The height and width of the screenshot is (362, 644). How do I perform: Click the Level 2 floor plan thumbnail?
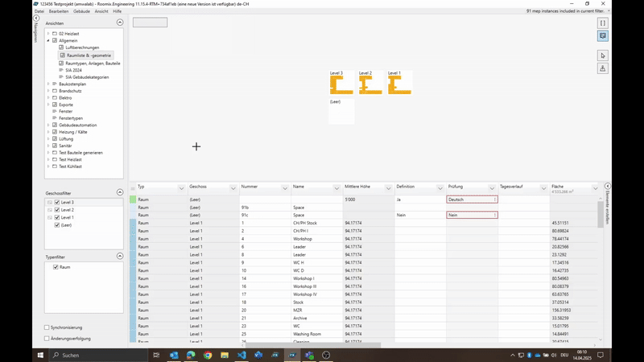(x=370, y=83)
